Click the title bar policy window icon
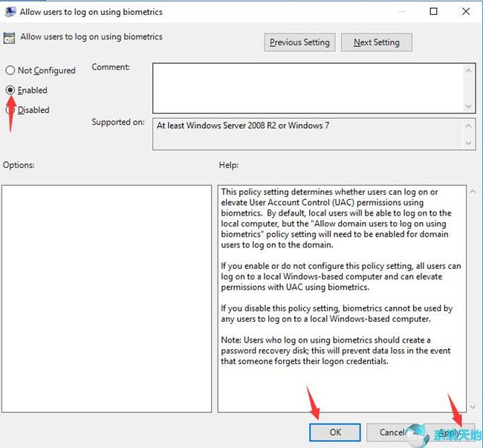483x448 pixels. coord(10,12)
